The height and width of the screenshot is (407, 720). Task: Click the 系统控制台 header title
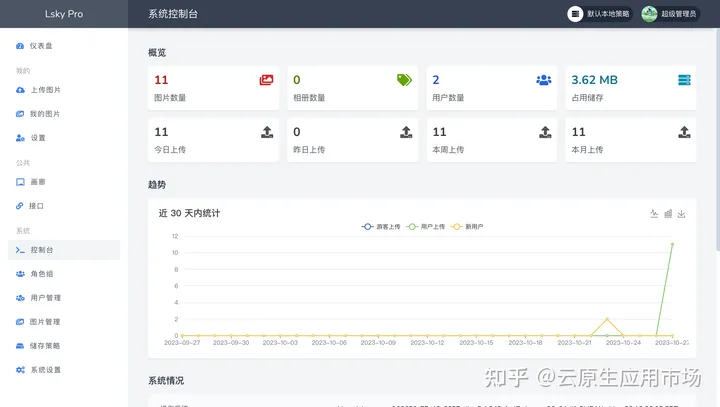(x=173, y=14)
